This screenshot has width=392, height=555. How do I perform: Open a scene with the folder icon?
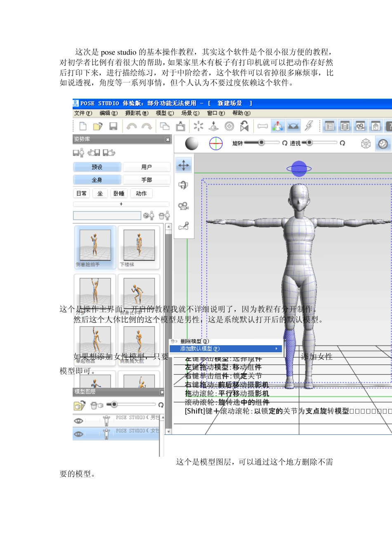pyautogui.click(x=97, y=126)
